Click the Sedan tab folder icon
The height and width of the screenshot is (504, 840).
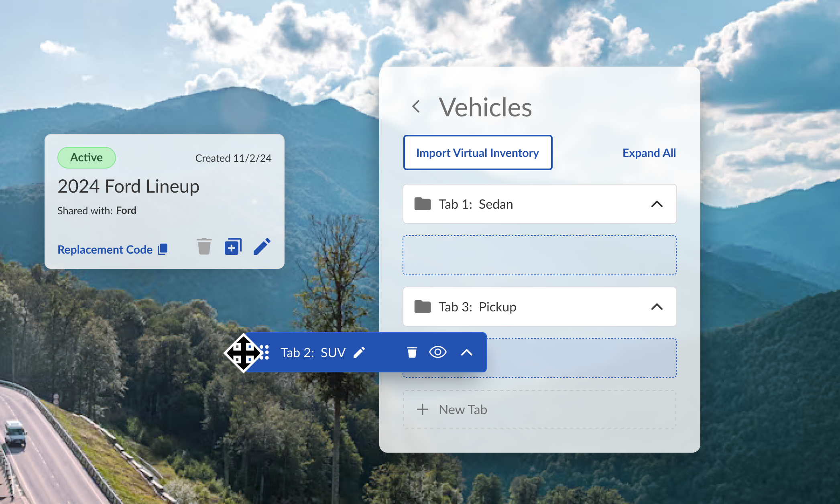[x=423, y=204]
